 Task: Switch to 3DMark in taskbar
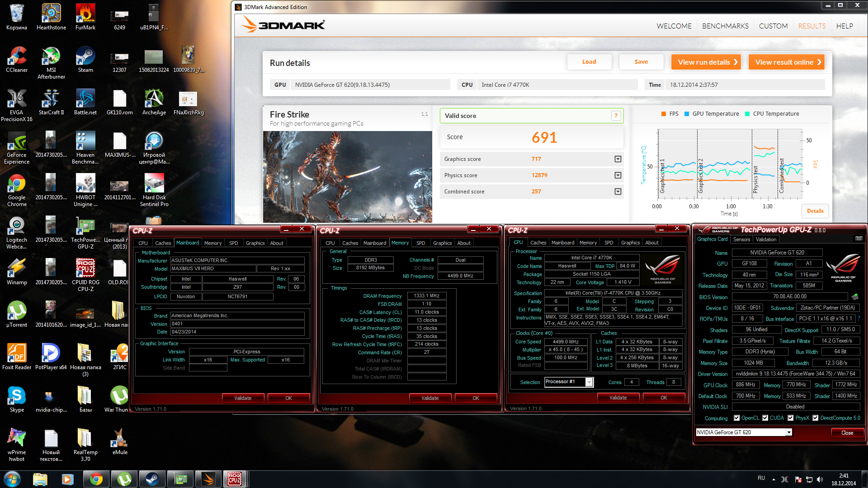tap(208, 479)
